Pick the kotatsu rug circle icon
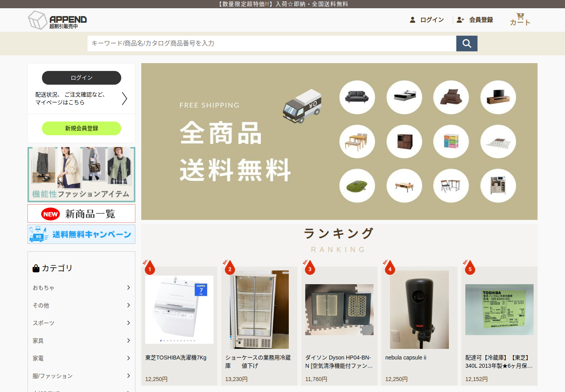The image size is (565, 392). pos(498,142)
